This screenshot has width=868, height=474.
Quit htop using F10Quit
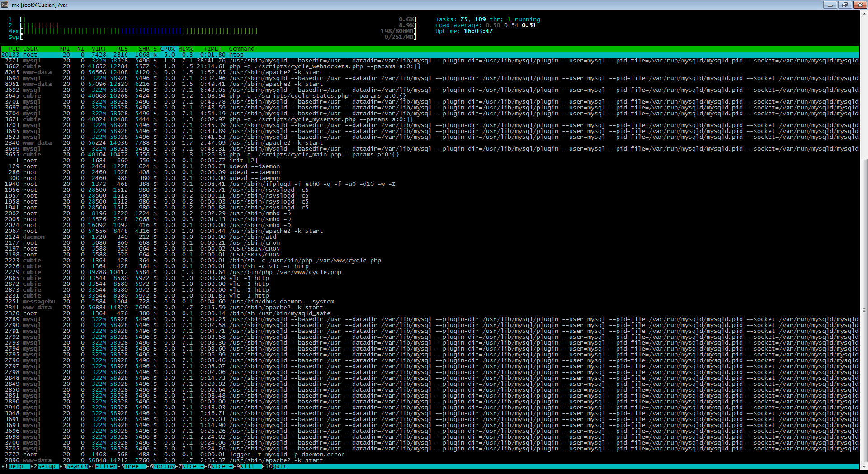[x=274, y=466]
